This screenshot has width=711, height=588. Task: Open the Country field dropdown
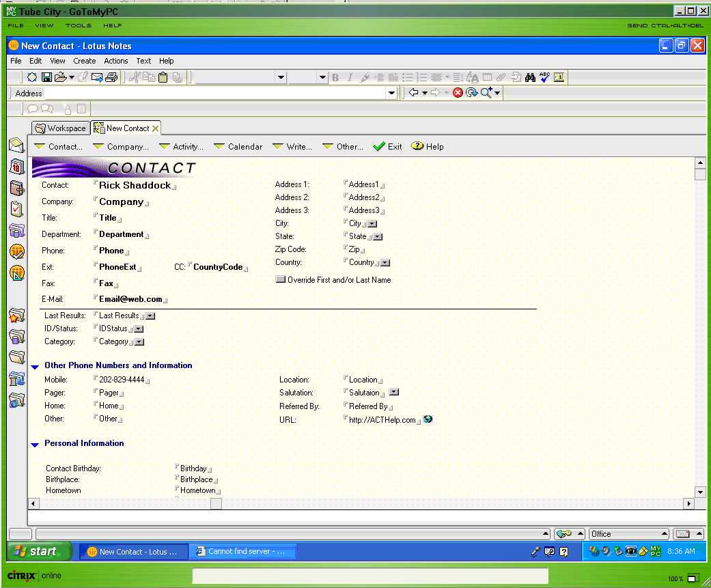tap(385, 263)
